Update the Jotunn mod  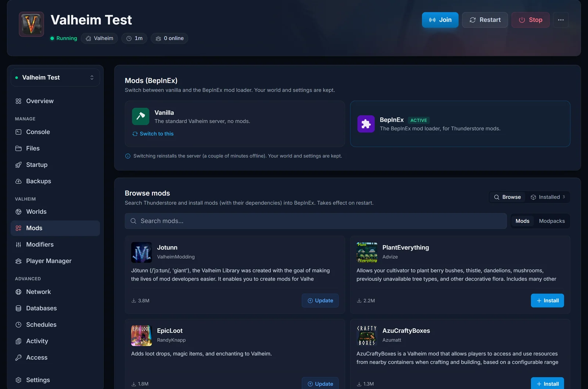(320, 300)
